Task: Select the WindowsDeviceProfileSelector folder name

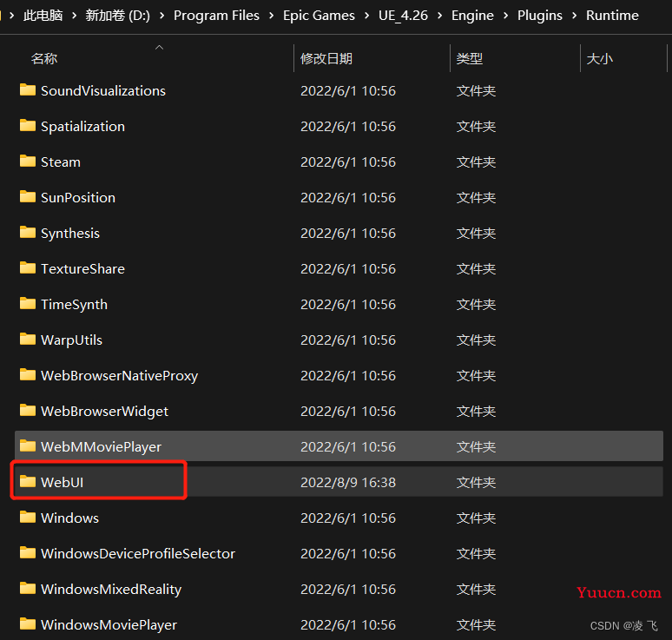Action: click(x=138, y=553)
